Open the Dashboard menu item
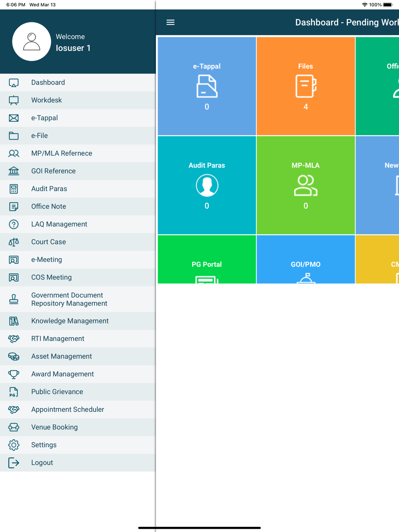The height and width of the screenshot is (532, 399). (78, 83)
